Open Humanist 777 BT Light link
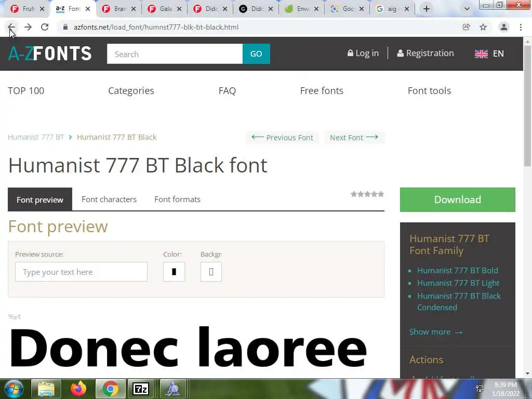This screenshot has width=532, height=399. click(x=458, y=283)
